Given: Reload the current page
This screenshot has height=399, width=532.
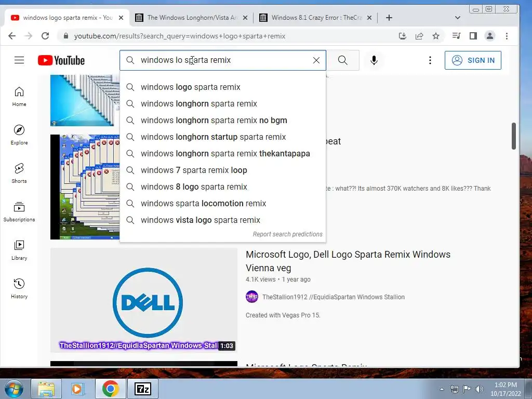Looking at the screenshot, I should 45,36.
